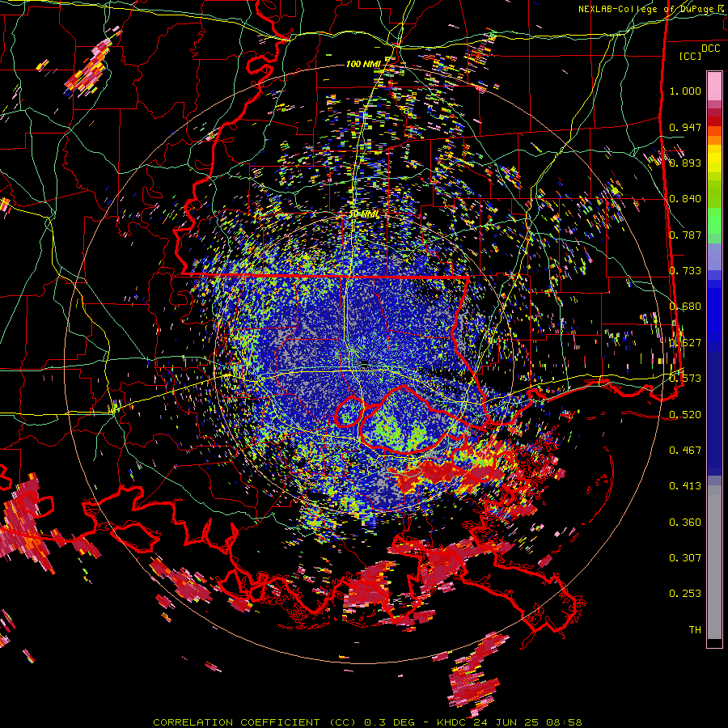Pick the pink swatch atop the color bar
The image size is (728, 728).
pos(714,86)
